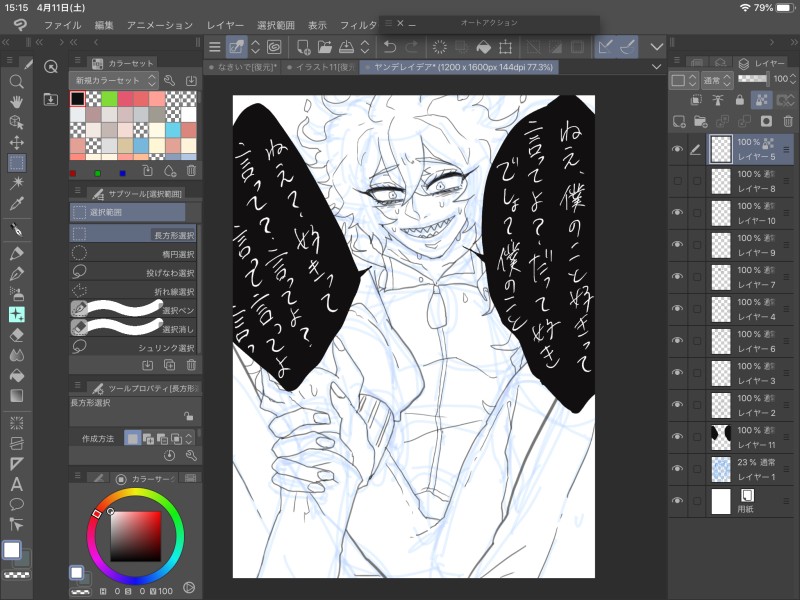
Task: Click the Save icon in command bar
Action: (346, 47)
